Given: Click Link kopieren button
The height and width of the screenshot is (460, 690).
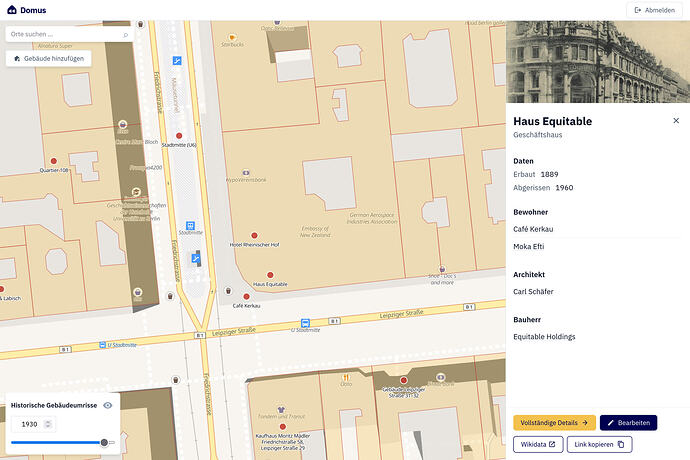Looking at the screenshot, I should 599,444.
